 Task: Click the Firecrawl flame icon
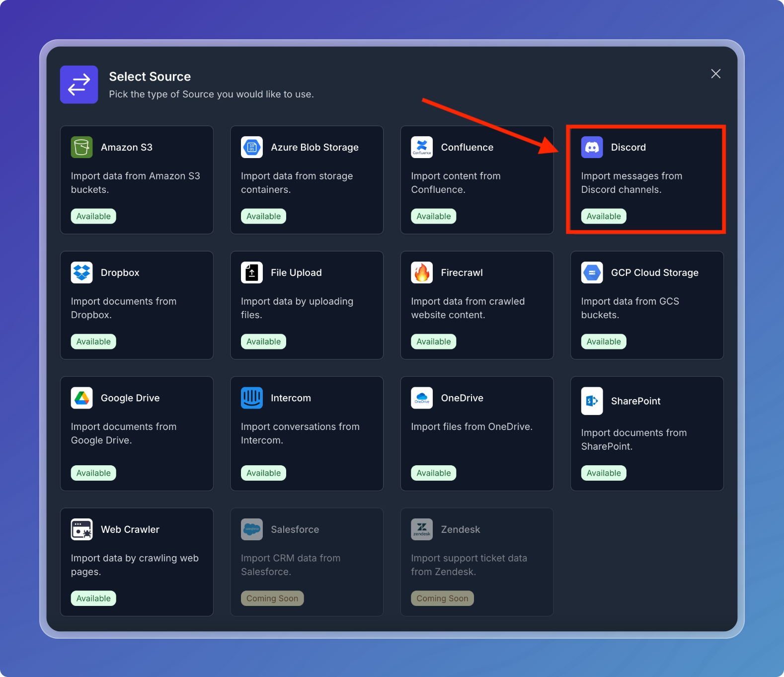pos(422,272)
